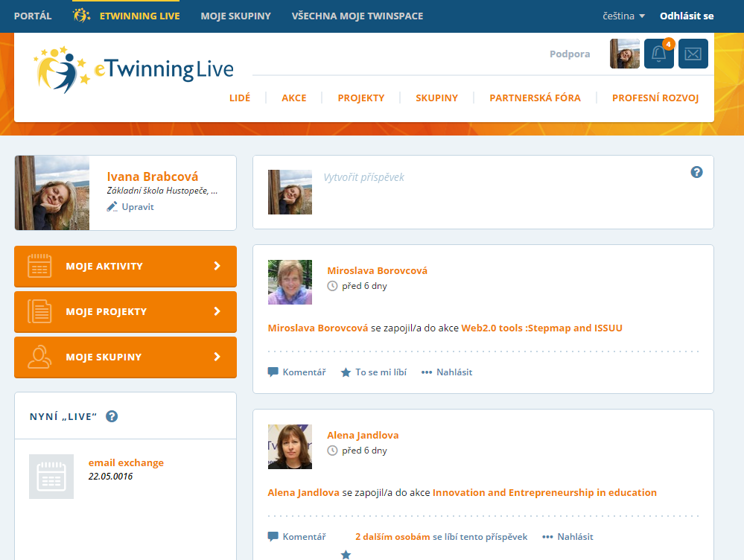Click three-dots icon on Miroslava's post

point(427,372)
